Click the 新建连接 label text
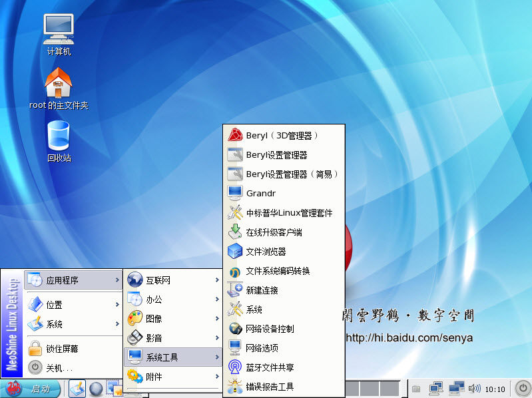The width and height of the screenshot is (532, 398). (x=262, y=291)
